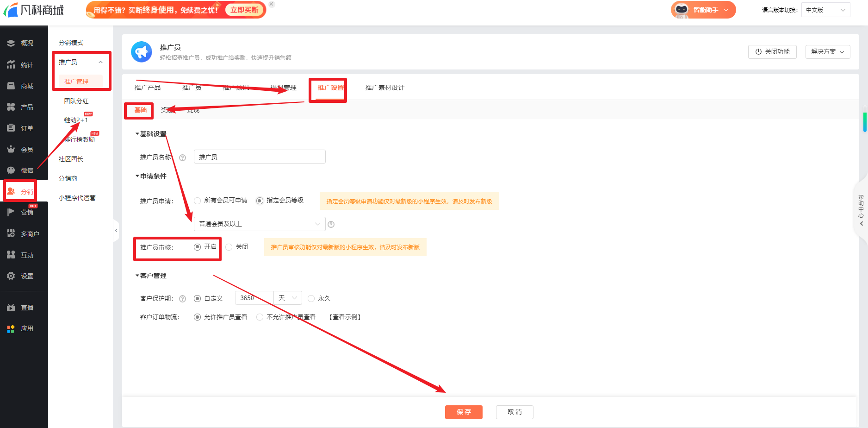This screenshot has height=428, width=868.
Task: Switch to the 推广素材设计 tab
Action: pos(384,88)
